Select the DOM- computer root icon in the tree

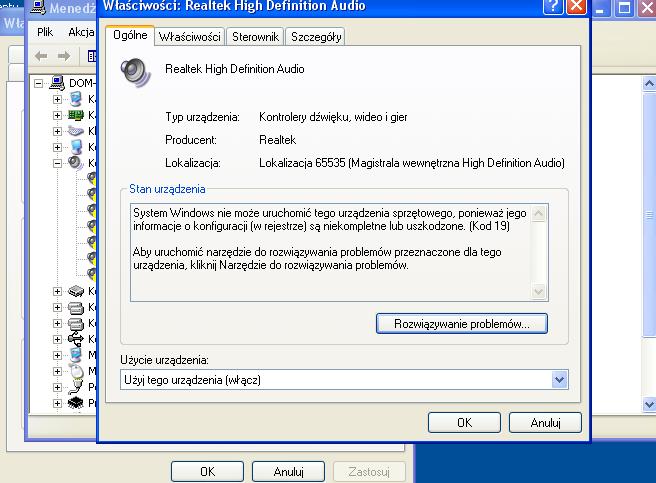coord(57,83)
